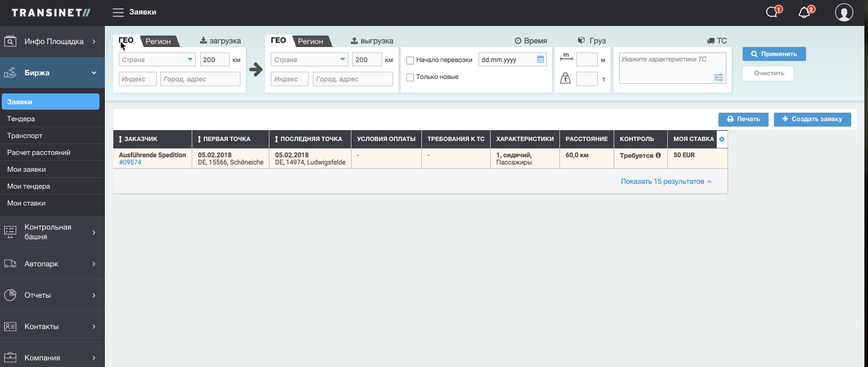Open unloading Страна country dropdown

coord(310,60)
